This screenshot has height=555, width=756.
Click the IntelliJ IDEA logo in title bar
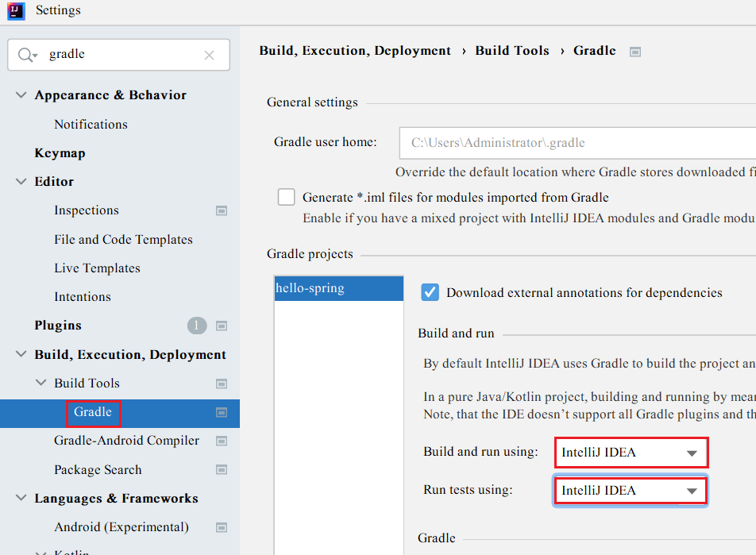tap(16, 10)
